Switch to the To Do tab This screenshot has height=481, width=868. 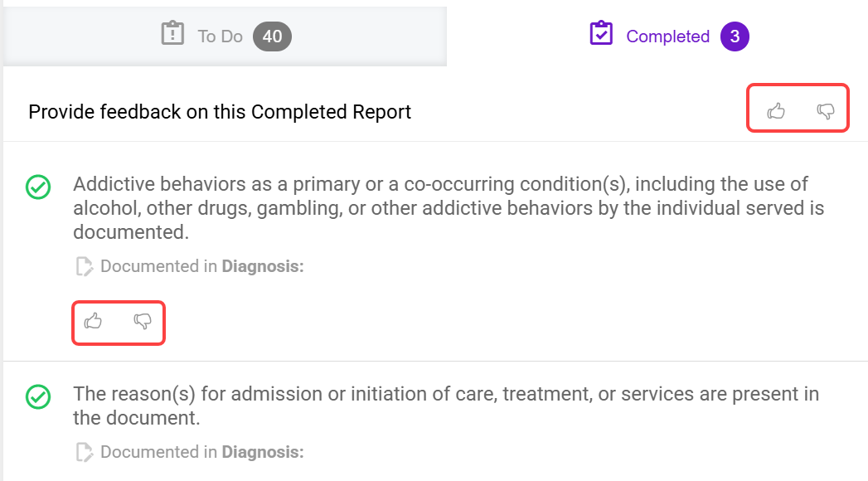[x=220, y=36]
